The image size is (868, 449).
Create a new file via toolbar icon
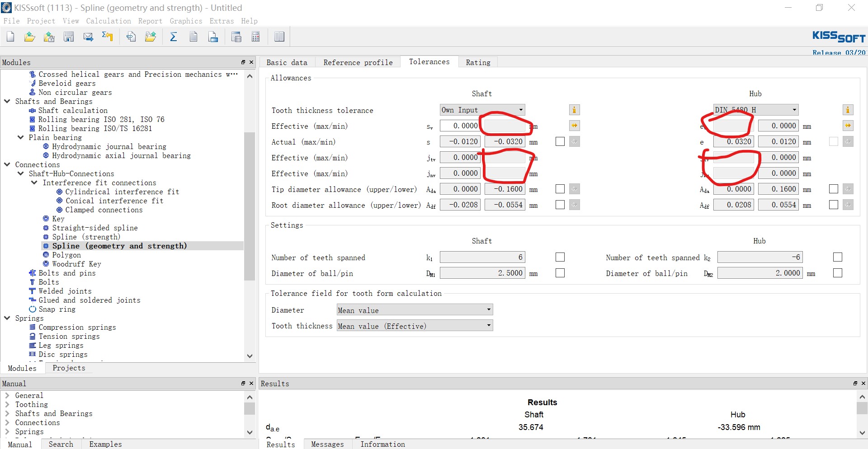(10, 37)
